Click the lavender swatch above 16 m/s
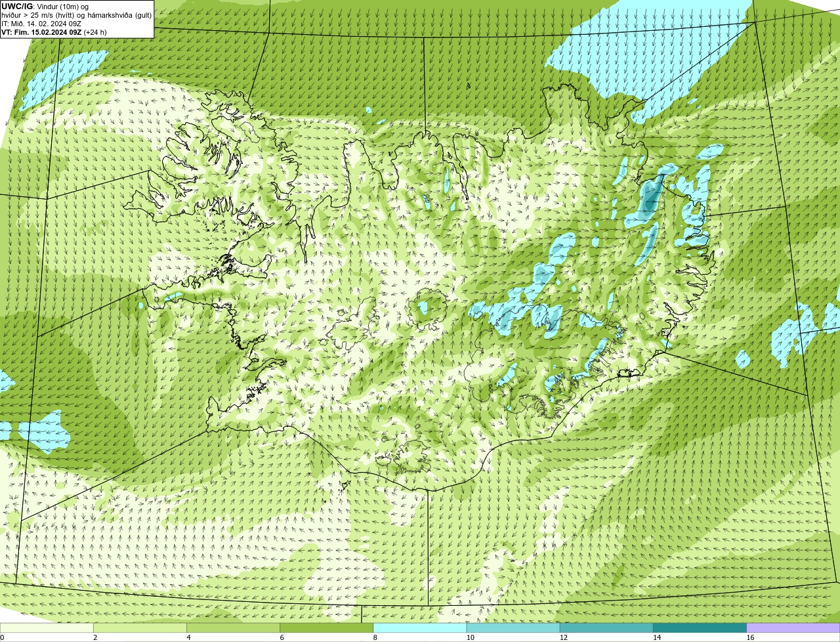 click(793, 628)
